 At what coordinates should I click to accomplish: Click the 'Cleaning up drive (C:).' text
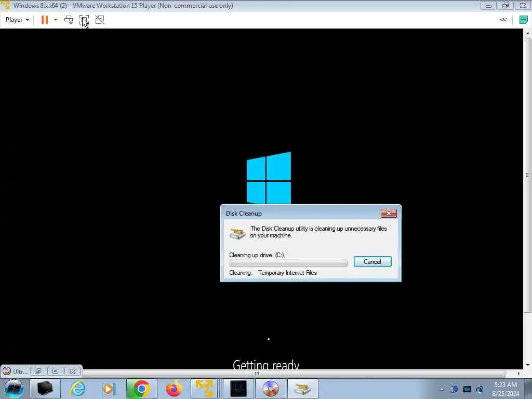257,255
